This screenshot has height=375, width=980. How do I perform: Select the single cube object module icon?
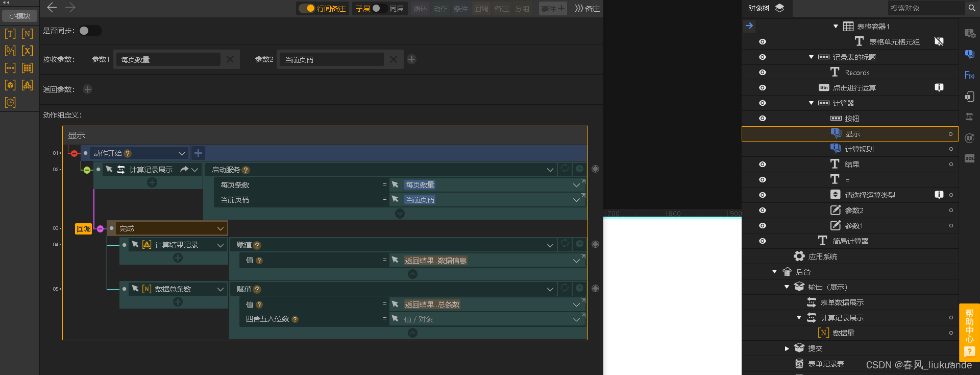(10, 85)
